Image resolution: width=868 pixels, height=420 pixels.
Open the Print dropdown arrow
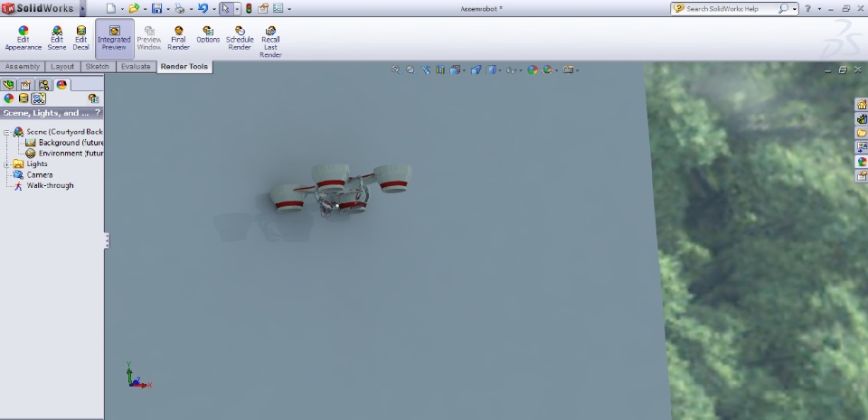point(191,9)
